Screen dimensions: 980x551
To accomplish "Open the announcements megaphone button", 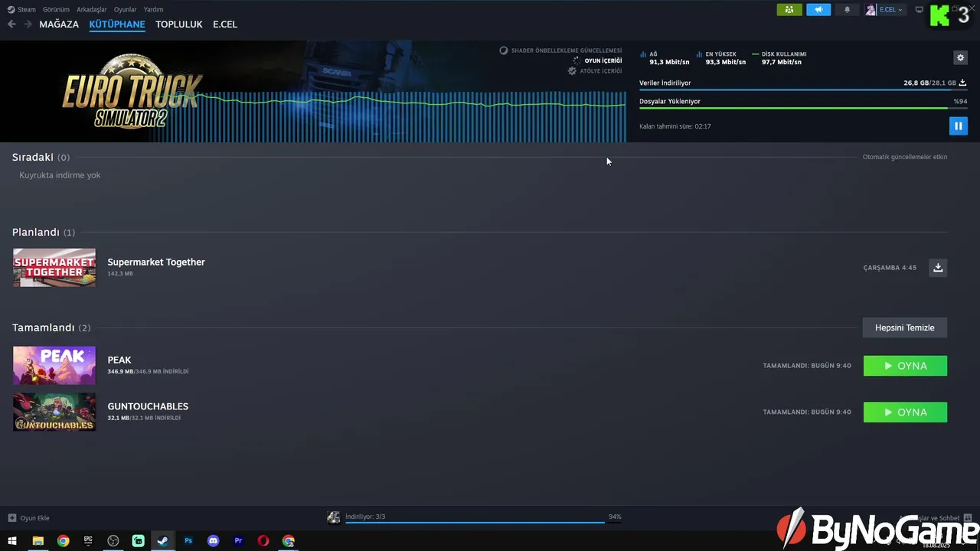I will pos(818,10).
